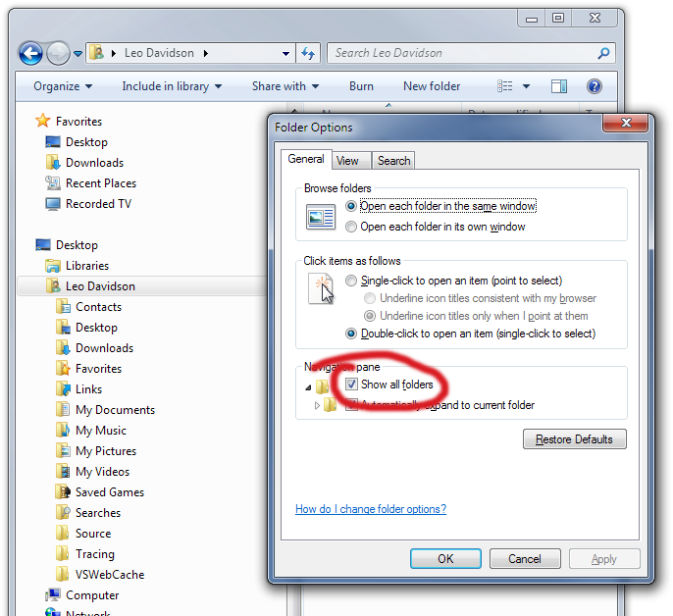Open the Organize dropdown menu
The width and height of the screenshot is (673, 616).
click(x=63, y=86)
